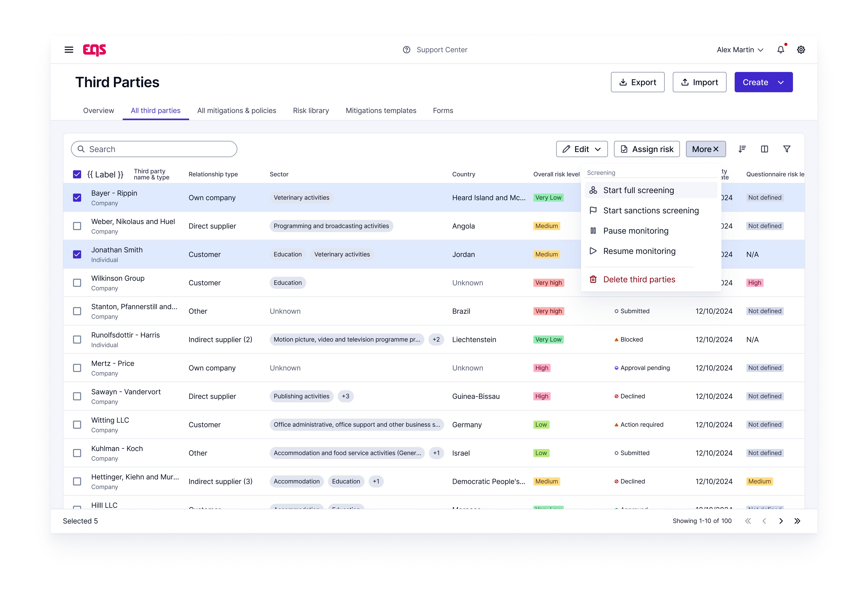Open the hamburger navigation menu
868x599 pixels.
point(69,49)
